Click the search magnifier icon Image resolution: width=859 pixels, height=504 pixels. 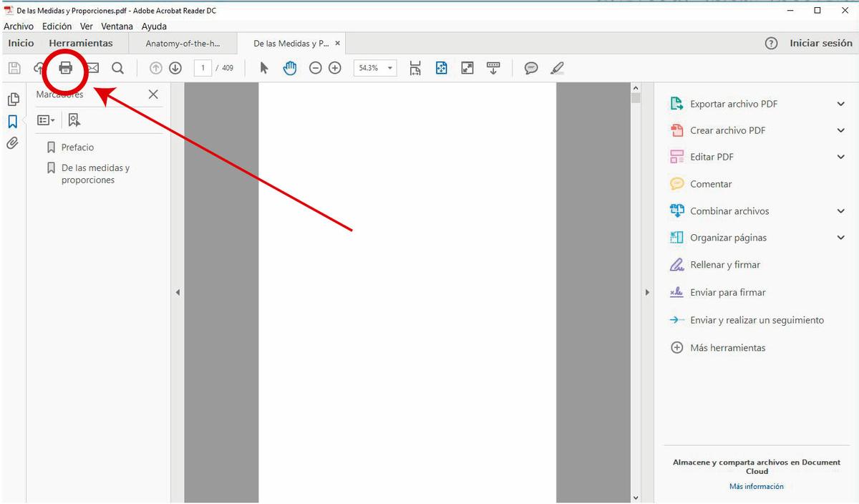point(117,68)
